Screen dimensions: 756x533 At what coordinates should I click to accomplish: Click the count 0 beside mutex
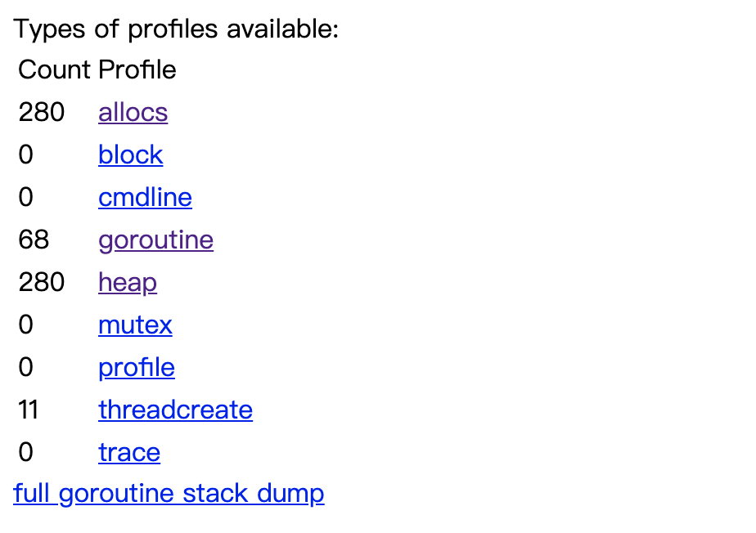pyautogui.click(x=26, y=325)
